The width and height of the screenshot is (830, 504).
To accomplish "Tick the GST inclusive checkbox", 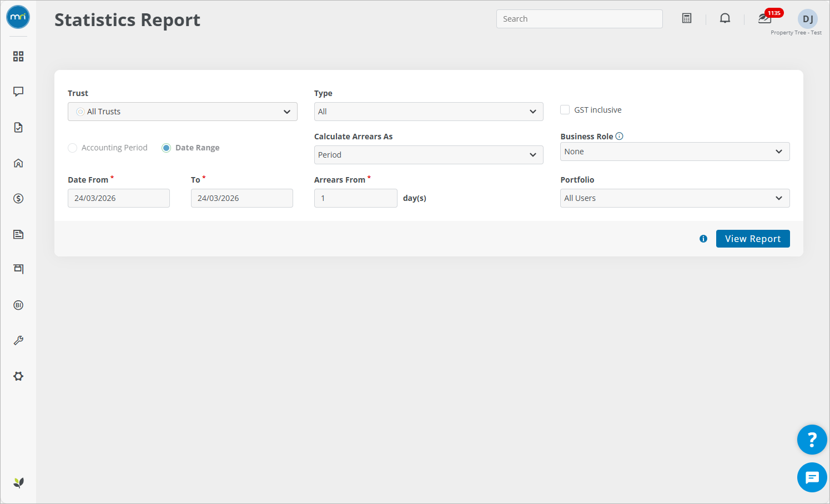I will pos(565,110).
